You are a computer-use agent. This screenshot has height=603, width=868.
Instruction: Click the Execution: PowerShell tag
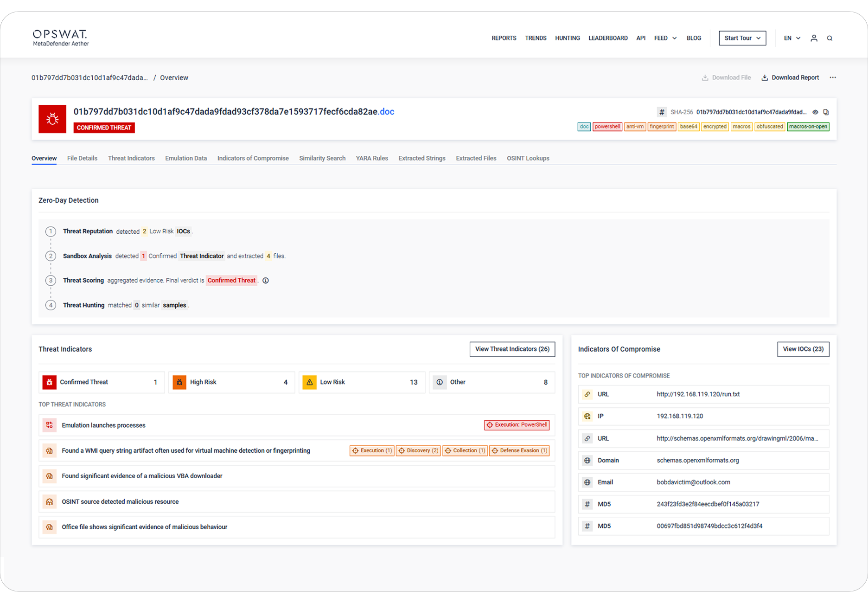pos(517,425)
